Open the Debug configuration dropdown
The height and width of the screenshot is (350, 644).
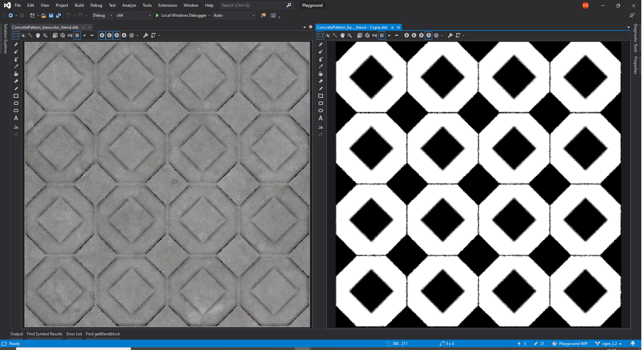[103, 15]
